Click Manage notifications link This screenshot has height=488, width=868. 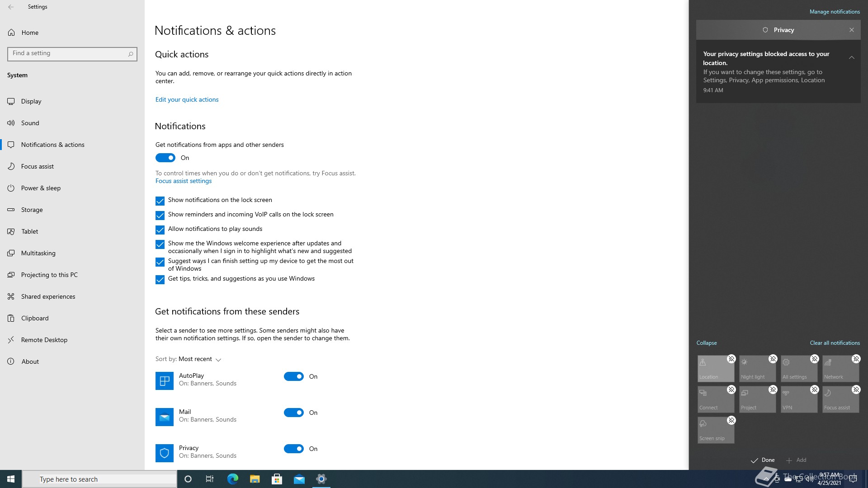click(835, 12)
